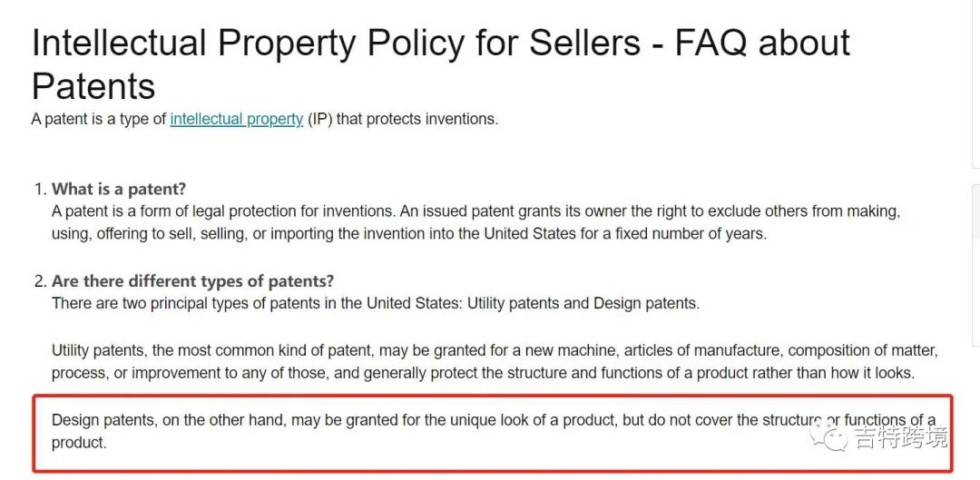
Task: Click the 'form of legal protection' answer paragraph
Action: [x=475, y=211]
